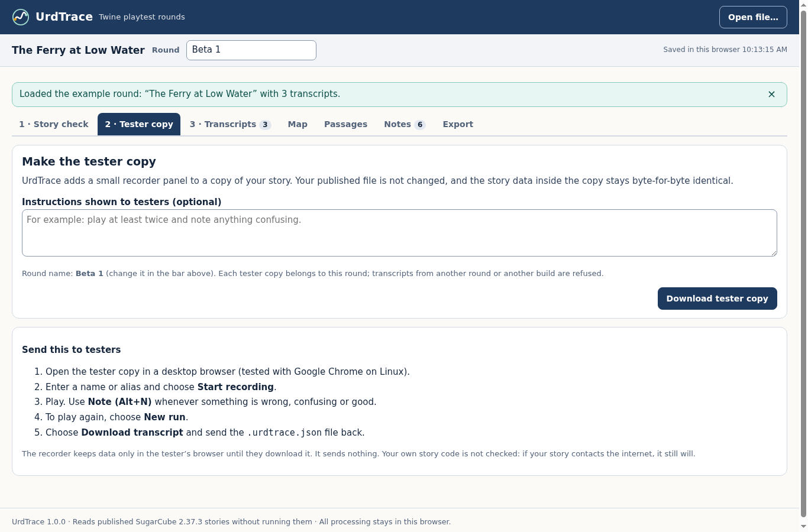This screenshot has width=808, height=532.
Task: Click the Twine playtest rounds subtitle
Action: tap(142, 17)
